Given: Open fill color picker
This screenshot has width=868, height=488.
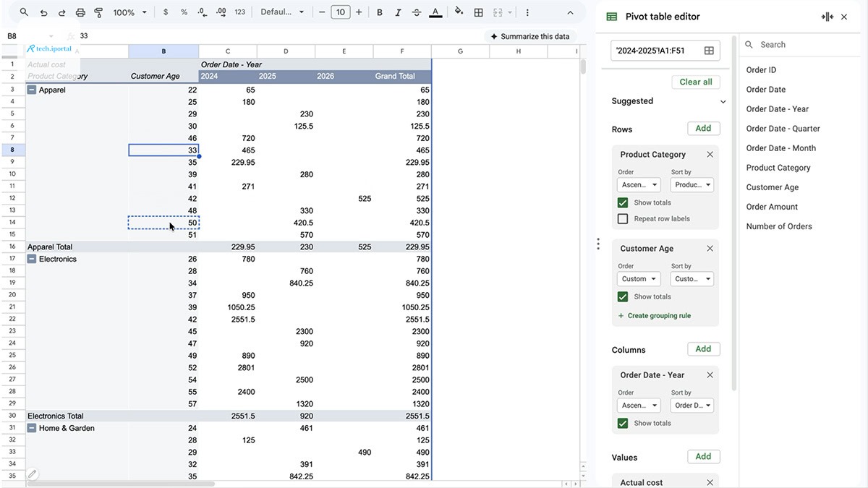Looking at the screenshot, I should pyautogui.click(x=459, y=12).
